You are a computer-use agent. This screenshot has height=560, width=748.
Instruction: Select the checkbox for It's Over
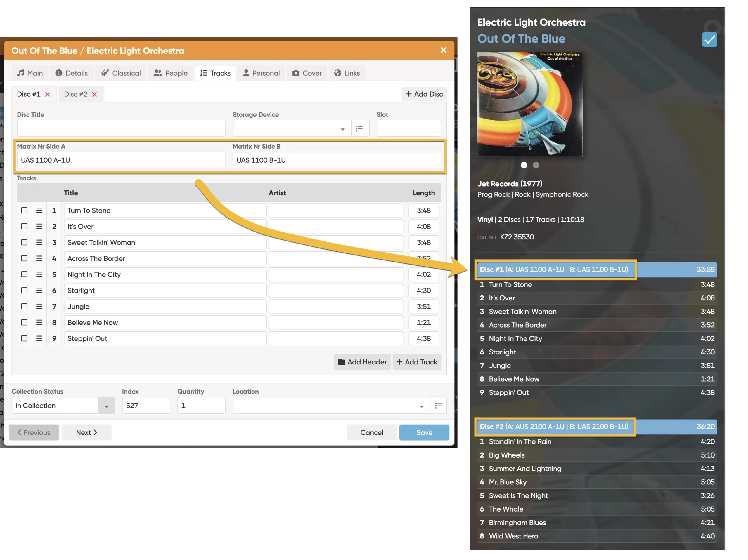[24, 226]
